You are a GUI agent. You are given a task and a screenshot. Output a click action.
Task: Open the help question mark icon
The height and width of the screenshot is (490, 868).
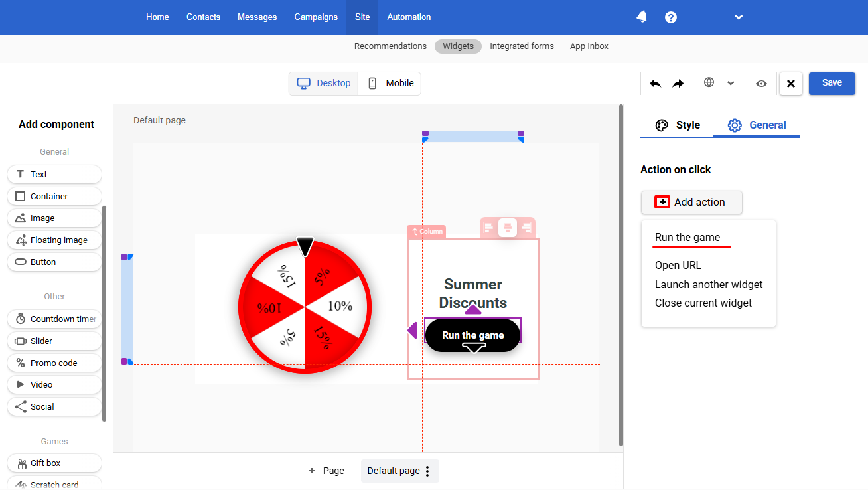(x=671, y=17)
